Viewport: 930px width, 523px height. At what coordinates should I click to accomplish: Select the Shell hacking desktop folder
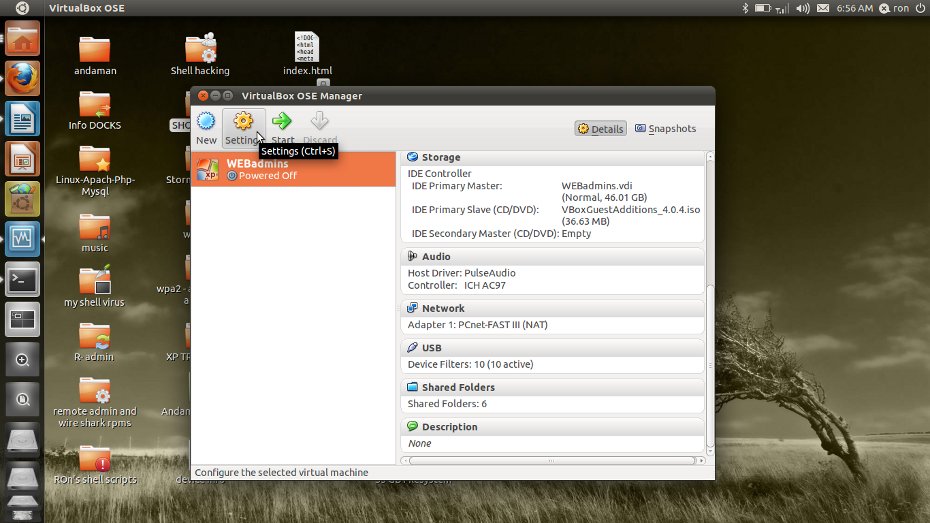pyautogui.click(x=200, y=55)
